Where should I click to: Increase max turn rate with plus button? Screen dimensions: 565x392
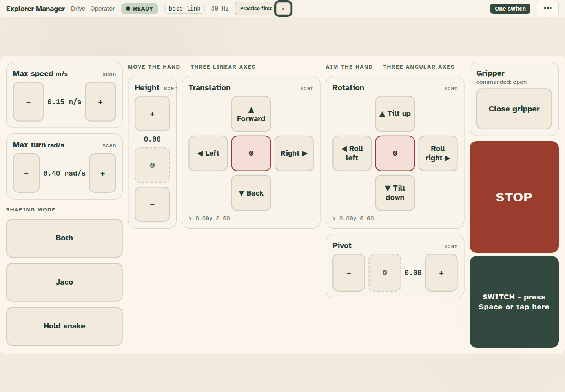103,173
